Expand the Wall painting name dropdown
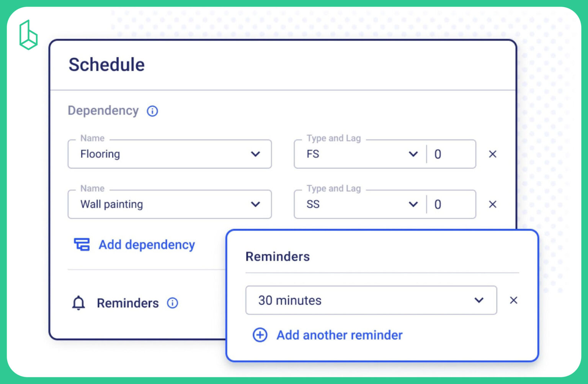 pyautogui.click(x=256, y=204)
